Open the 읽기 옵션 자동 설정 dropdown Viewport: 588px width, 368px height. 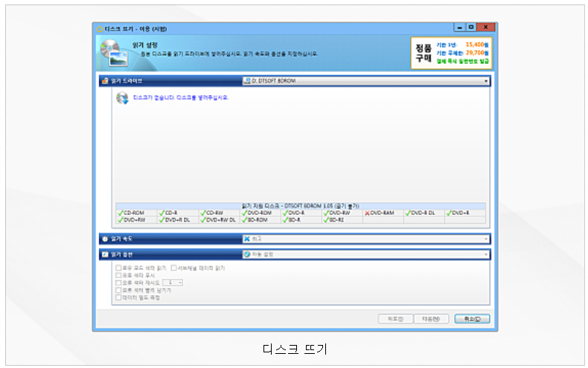[x=366, y=254]
